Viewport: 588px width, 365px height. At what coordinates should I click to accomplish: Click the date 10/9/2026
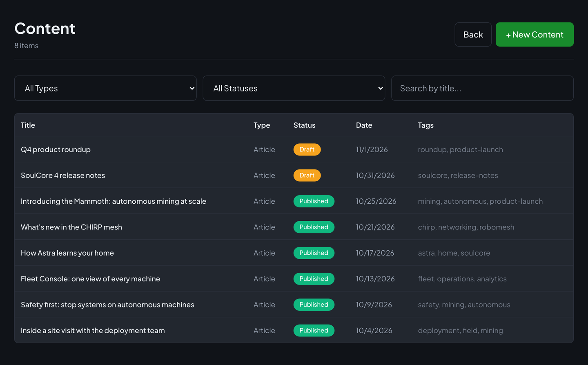point(374,305)
